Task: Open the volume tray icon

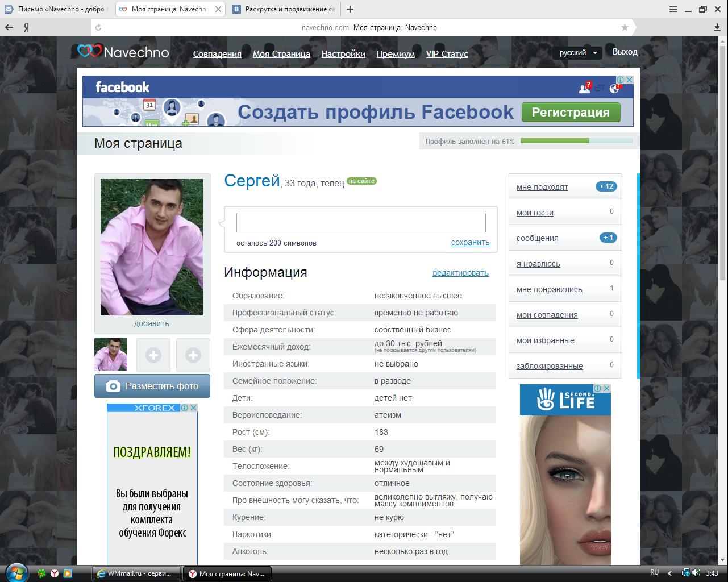Action: pos(697,573)
